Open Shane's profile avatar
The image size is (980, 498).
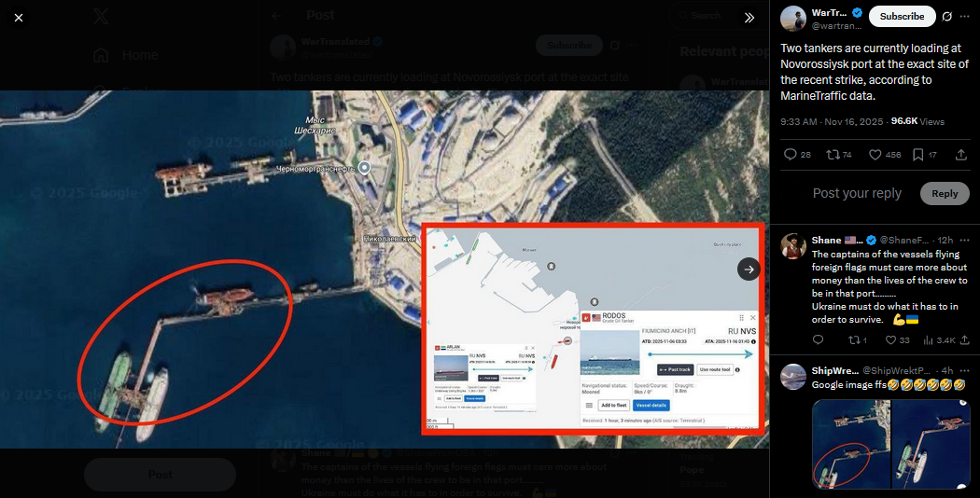(x=793, y=247)
